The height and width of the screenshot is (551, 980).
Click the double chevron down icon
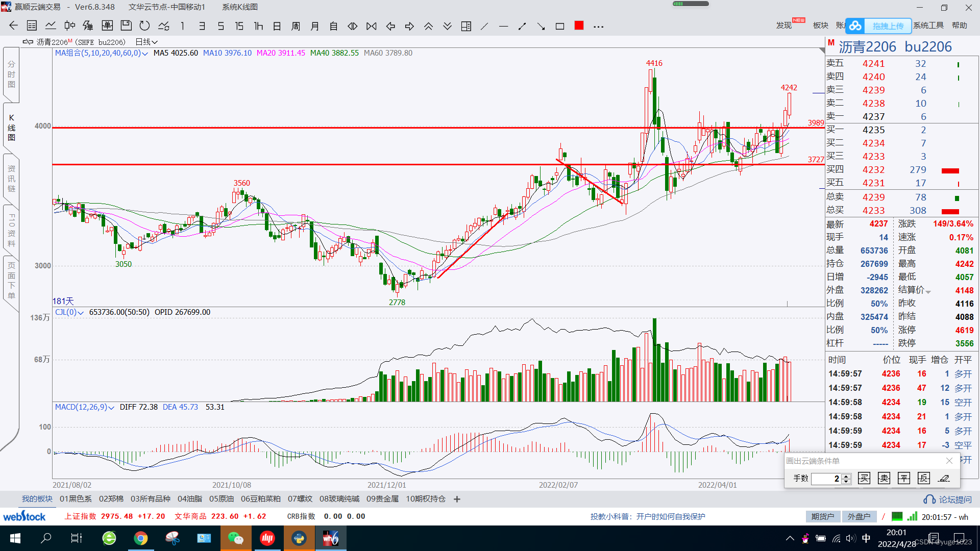[447, 26]
